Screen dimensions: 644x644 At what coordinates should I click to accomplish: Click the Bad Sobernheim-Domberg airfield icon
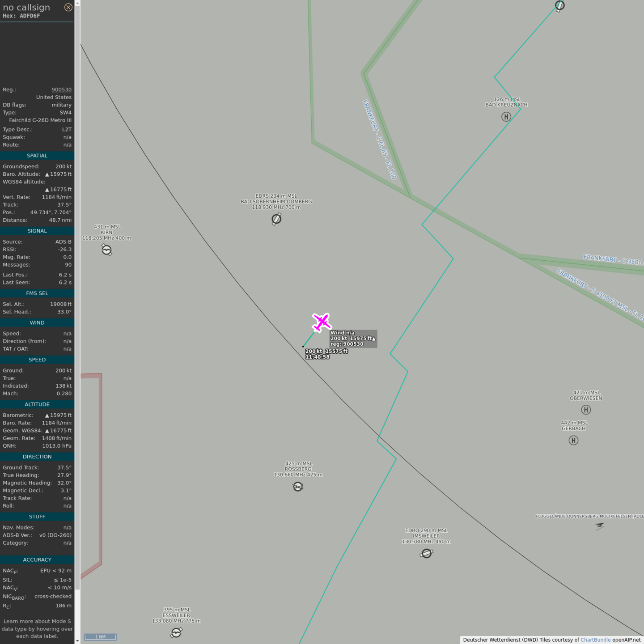point(276,219)
